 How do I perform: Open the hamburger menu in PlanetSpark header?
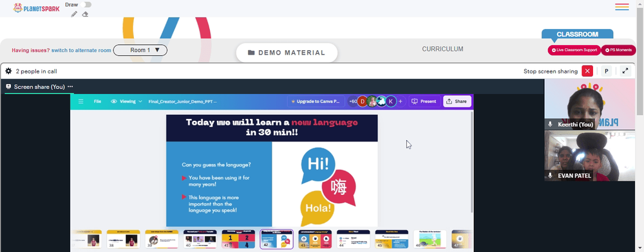(622, 6)
